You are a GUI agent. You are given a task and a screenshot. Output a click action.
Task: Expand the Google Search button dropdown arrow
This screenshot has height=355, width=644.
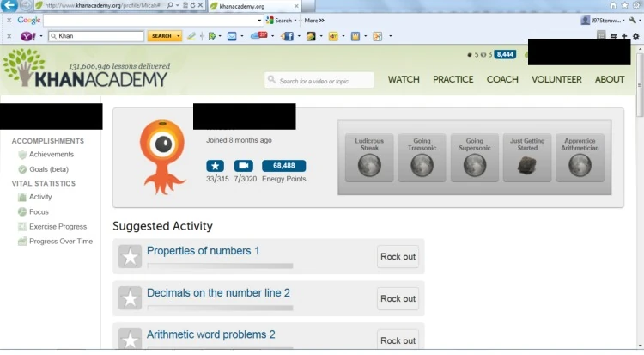coord(295,20)
